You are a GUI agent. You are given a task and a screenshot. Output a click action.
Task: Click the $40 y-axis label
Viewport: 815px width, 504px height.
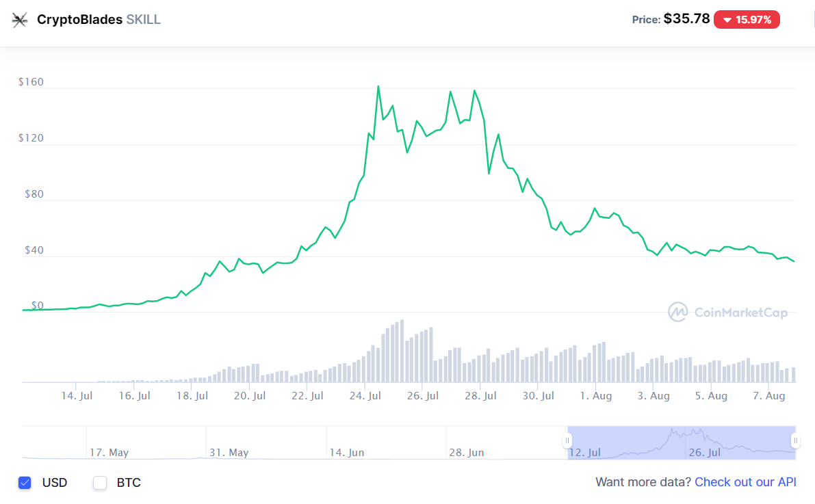[x=34, y=250]
